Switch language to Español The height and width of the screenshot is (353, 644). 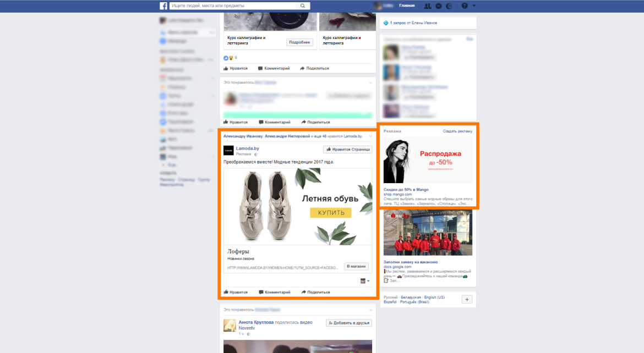[x=390, y=302]
